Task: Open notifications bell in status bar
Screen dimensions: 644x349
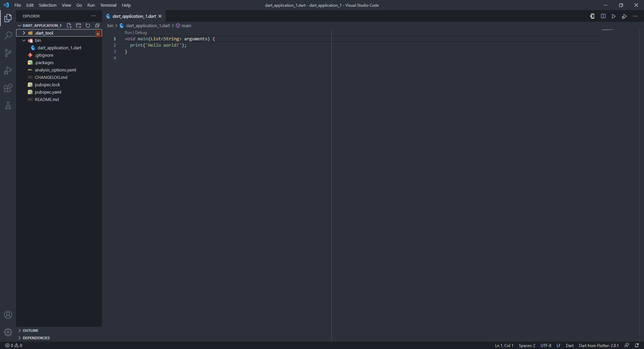Action: [637, 345]
